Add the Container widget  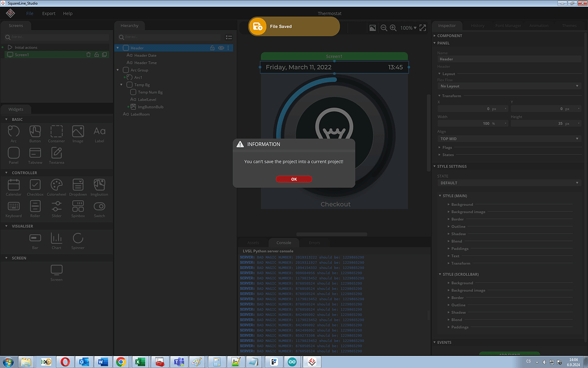click(56, 134)
